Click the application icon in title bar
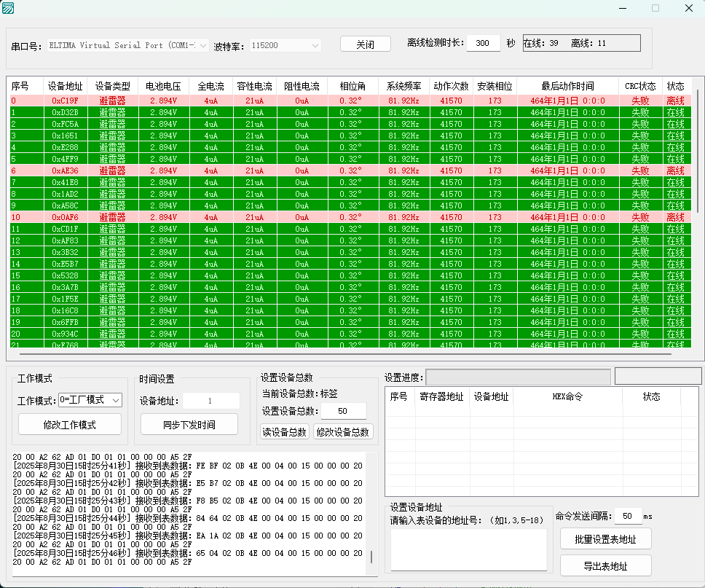This screenshot has height=588, width=705. point(8,8)
